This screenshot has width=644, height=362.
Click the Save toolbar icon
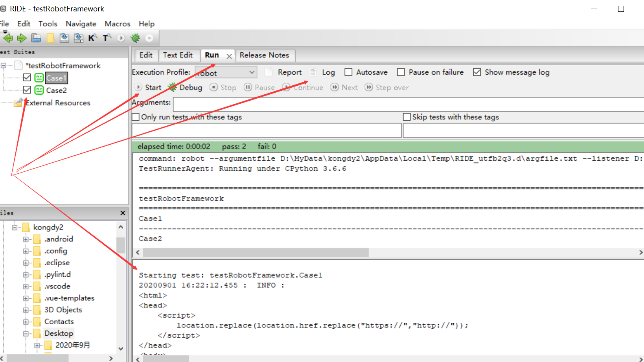click(64, 38)
